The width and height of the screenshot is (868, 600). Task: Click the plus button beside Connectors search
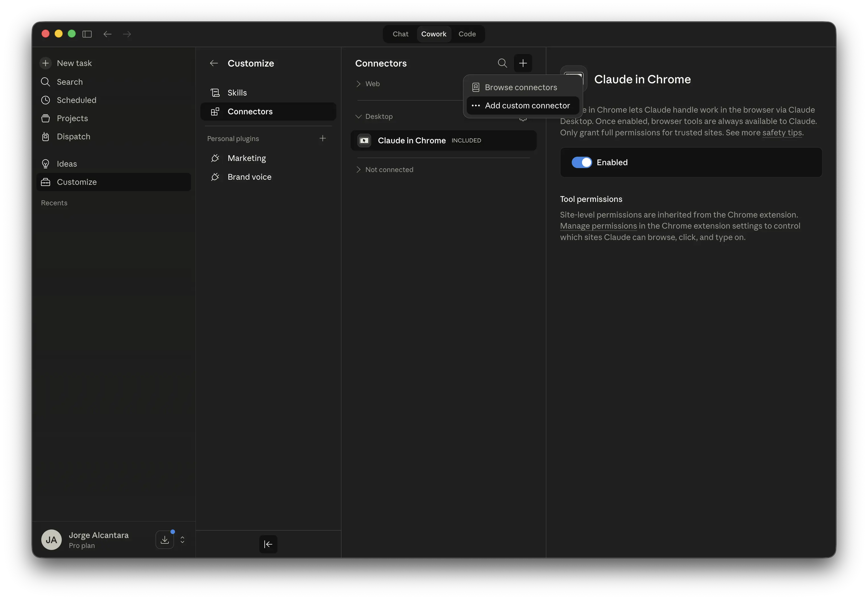tap(523, 63)
